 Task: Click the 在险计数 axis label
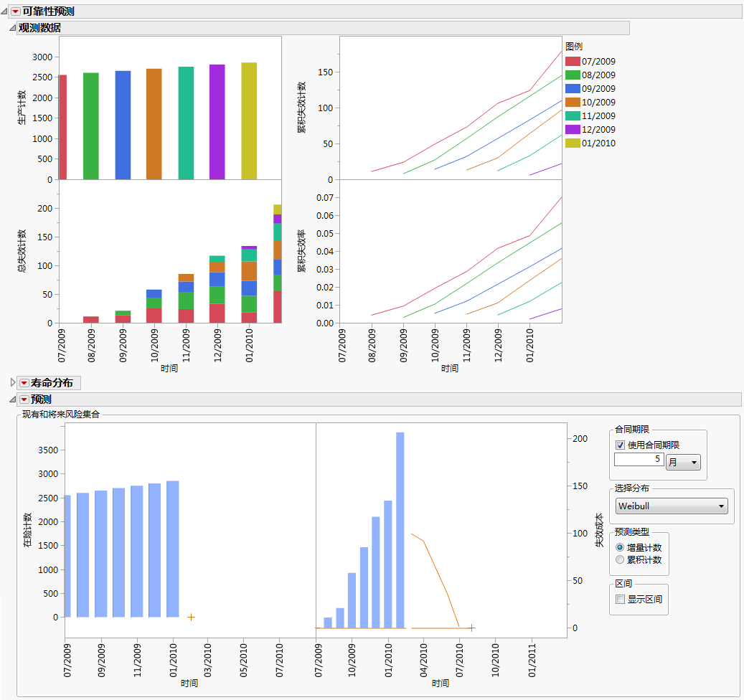tap(27, 530)
